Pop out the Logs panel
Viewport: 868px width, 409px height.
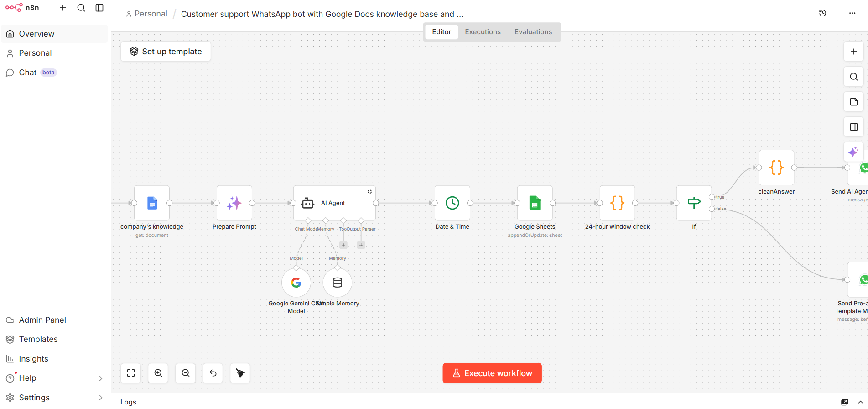point(845,402)
